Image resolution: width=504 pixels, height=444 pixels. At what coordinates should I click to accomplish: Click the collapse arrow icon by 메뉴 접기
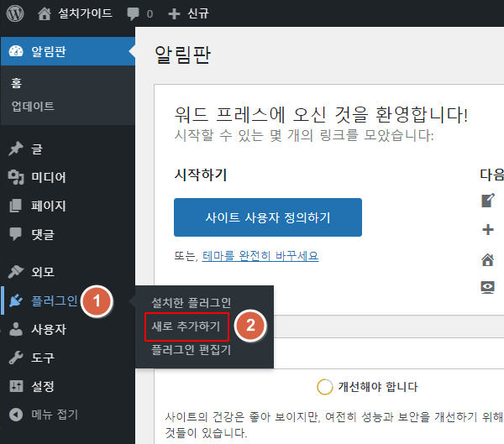16,415
